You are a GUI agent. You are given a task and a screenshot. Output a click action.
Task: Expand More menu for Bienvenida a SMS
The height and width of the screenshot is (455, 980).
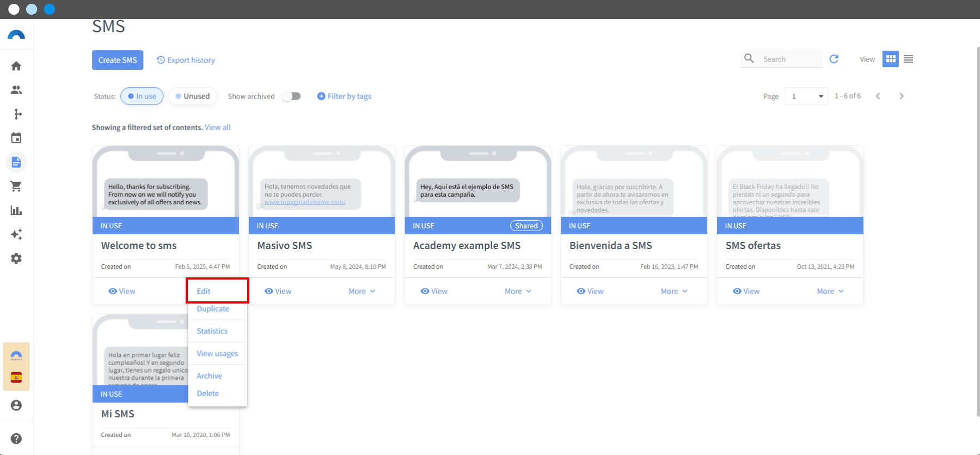[675, 292]
